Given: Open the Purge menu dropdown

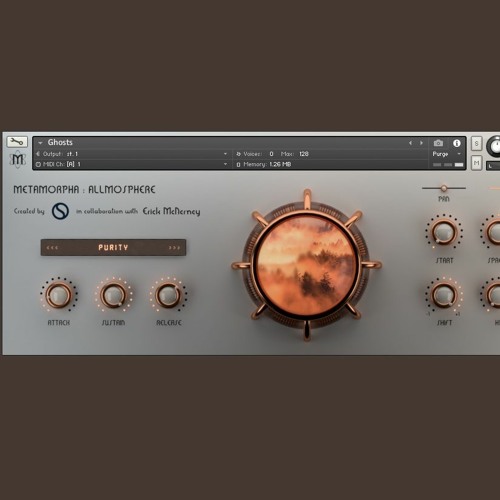Looking at the screenshot, I should click(x=459, y=154).
